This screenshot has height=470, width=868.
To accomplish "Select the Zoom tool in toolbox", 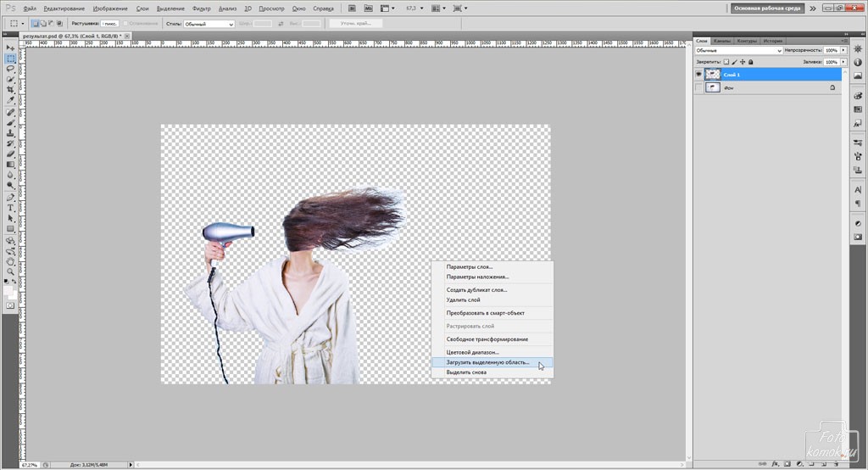I will point(11,271).
